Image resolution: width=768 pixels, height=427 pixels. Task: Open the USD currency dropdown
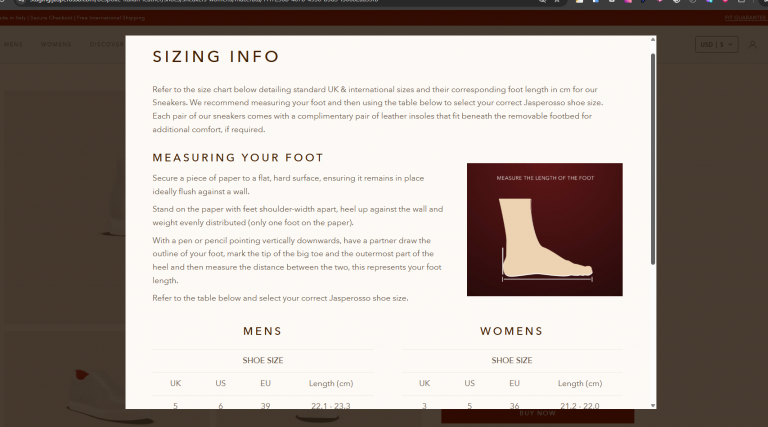717,45
